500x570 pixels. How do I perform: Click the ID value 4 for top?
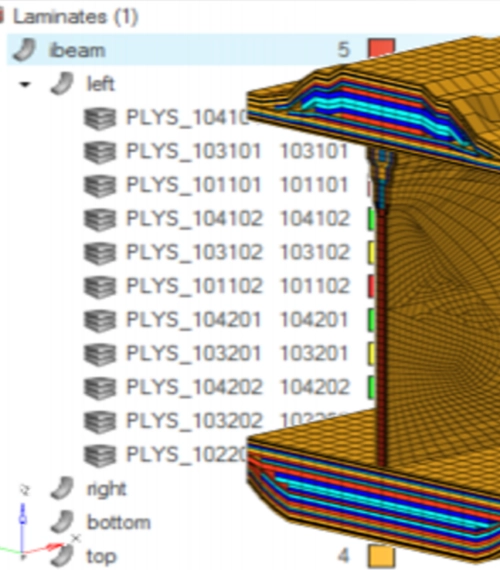344,556
